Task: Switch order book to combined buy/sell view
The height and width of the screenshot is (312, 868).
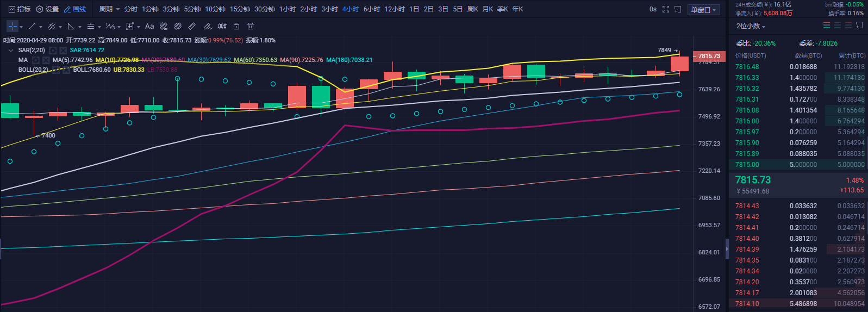Action: click(827, 26)
